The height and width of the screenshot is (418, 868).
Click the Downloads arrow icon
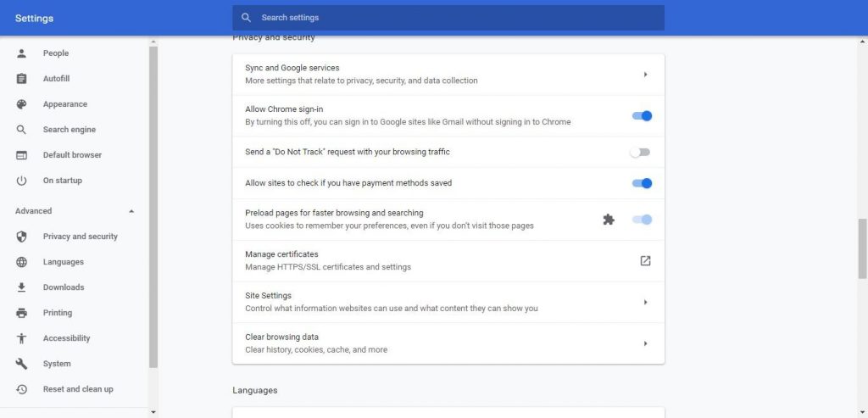(x=21, y=287)
